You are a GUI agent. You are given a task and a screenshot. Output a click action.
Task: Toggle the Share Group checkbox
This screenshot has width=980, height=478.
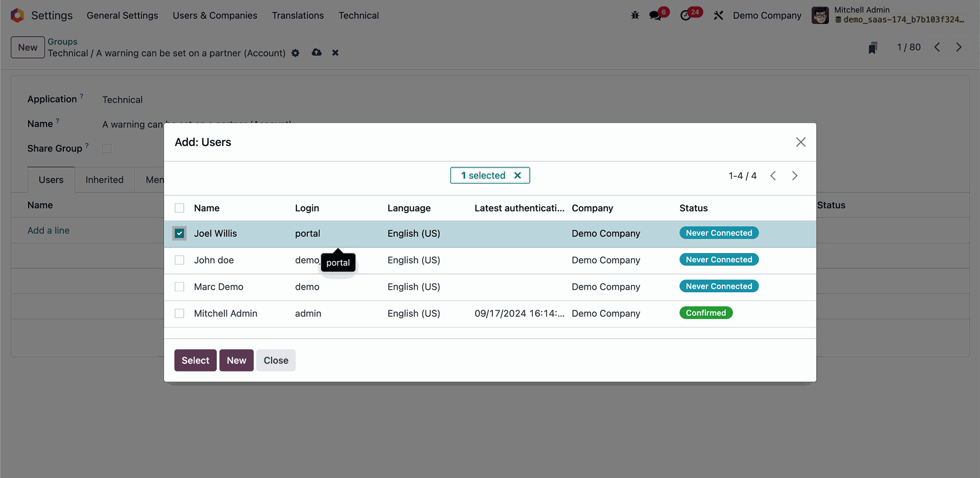[x=107, y=148]
